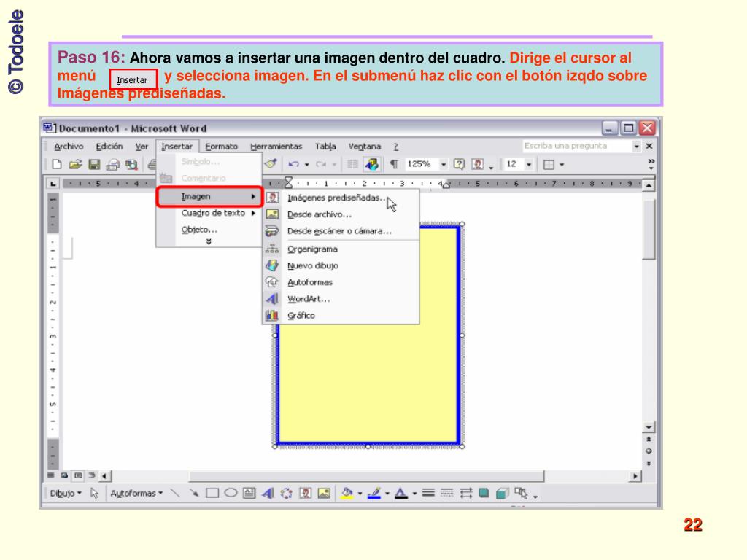Viewport: 747px width, 560px height.
Task: Click the Select Objects pointer in Drawing toolbar
Action: (x=94, y=494)
